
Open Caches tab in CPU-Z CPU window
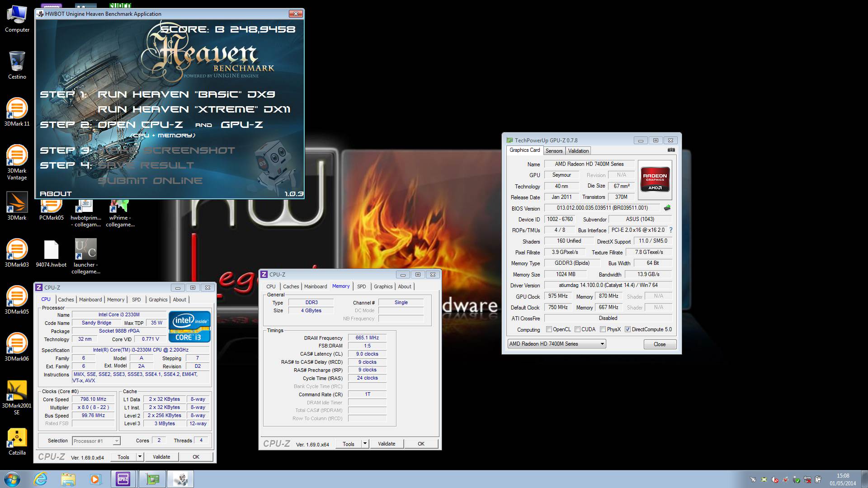66,300
